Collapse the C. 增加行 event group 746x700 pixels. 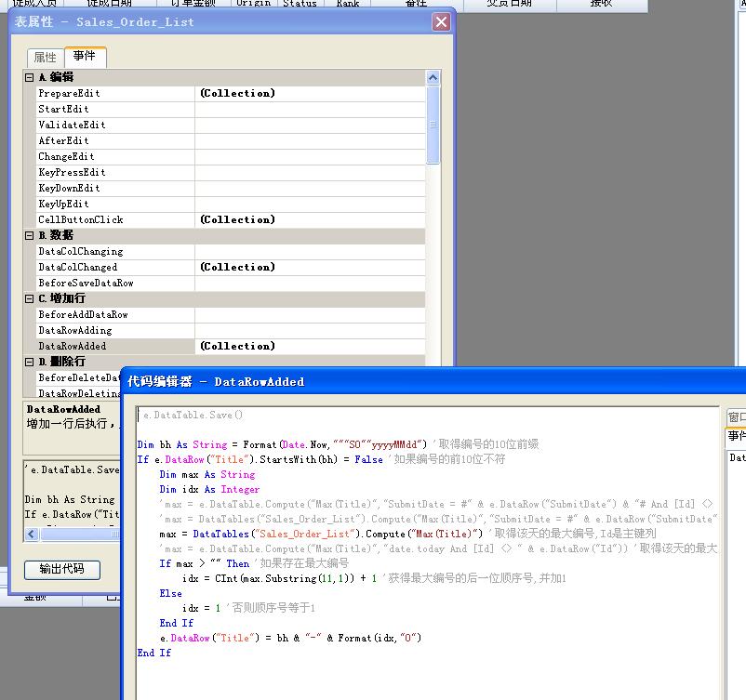(x=29, y=298)
